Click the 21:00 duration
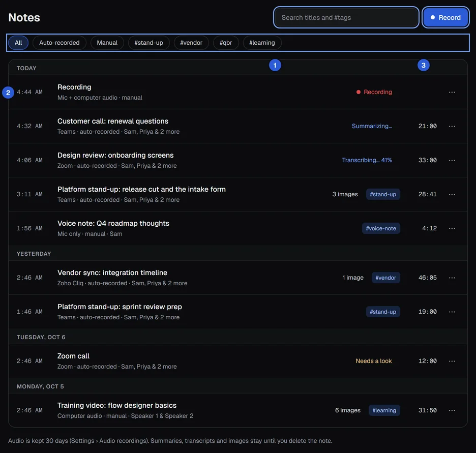The image size is (476, 453). pyautogui.click(x=427, y=126)
